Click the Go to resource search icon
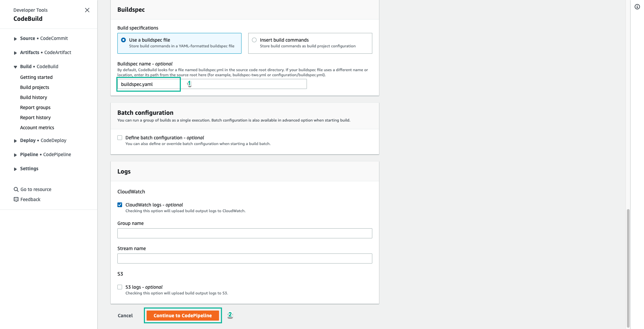This screenshot has width=644, height=329. click(x=16, y=189)
